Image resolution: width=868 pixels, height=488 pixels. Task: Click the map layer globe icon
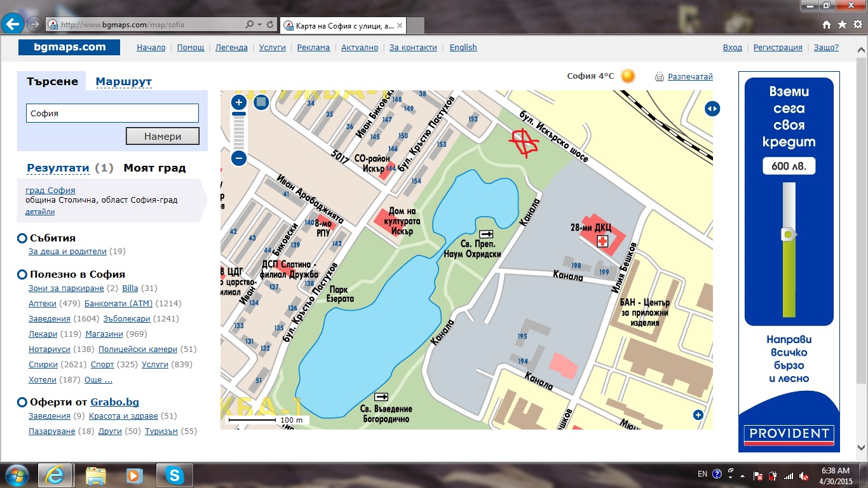[x=260, y=102]
